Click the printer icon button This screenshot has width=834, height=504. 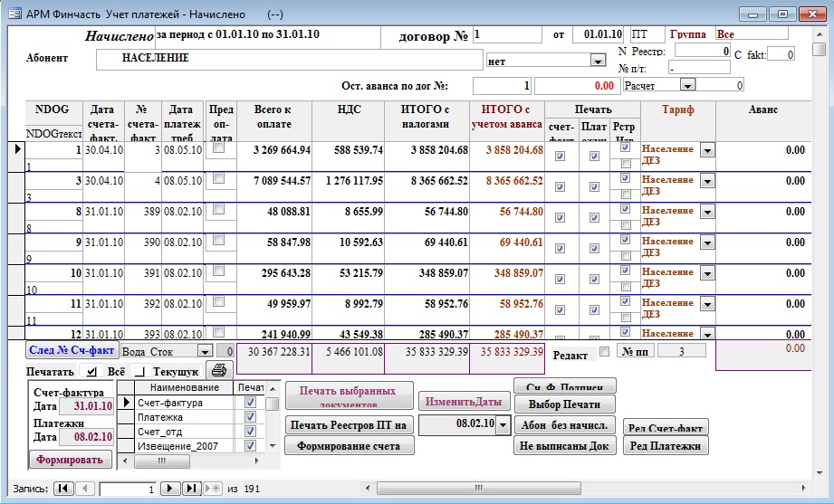coord(218,369)
